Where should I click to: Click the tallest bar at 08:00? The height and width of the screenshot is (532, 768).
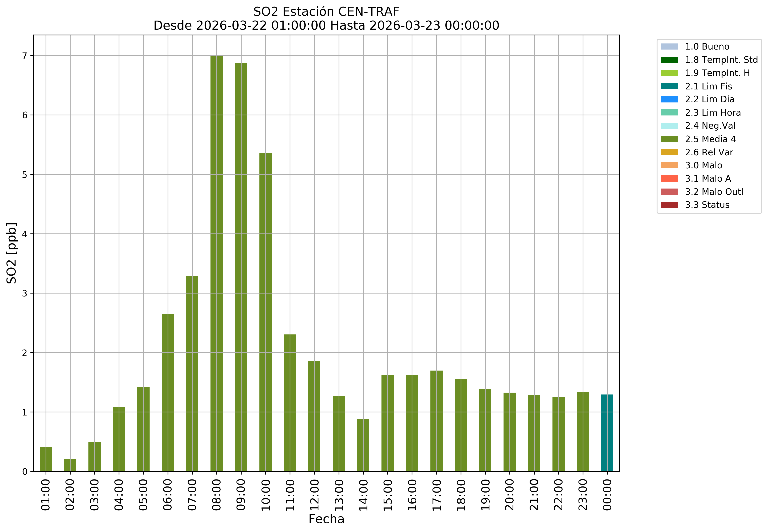216,263
